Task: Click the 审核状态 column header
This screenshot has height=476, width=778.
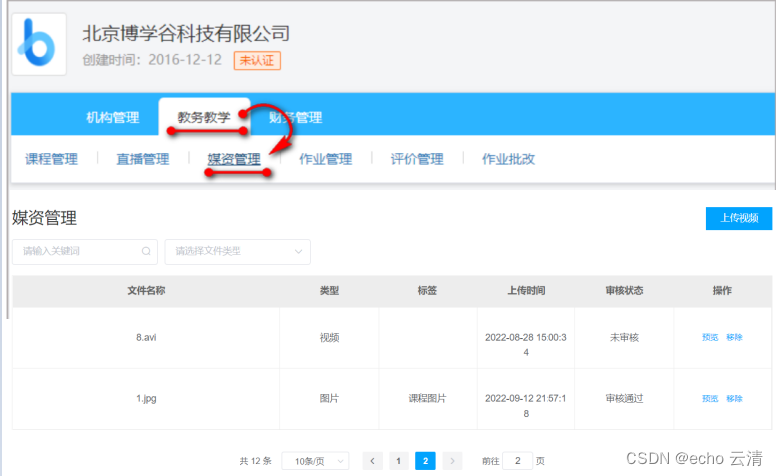Action: click(624, 291)
